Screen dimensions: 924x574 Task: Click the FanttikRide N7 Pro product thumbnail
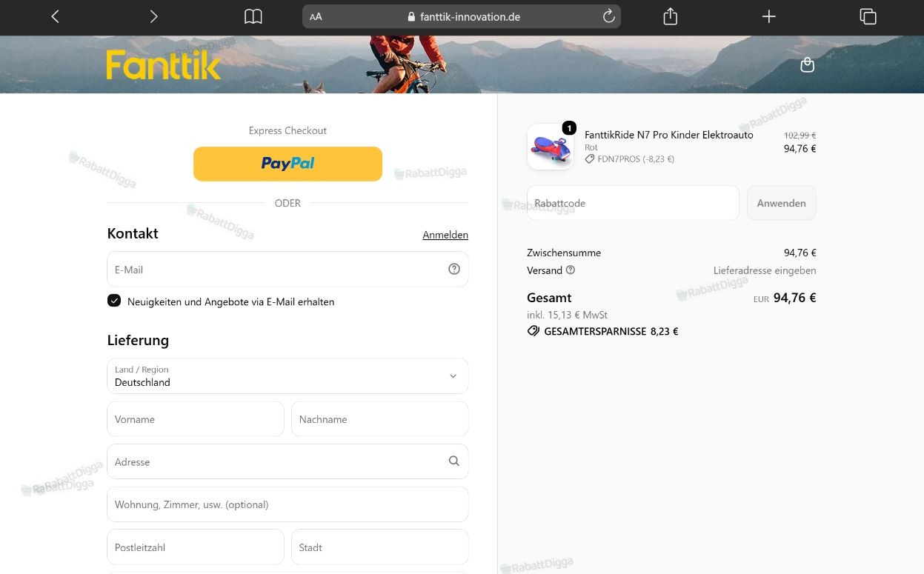click(551, 147)
